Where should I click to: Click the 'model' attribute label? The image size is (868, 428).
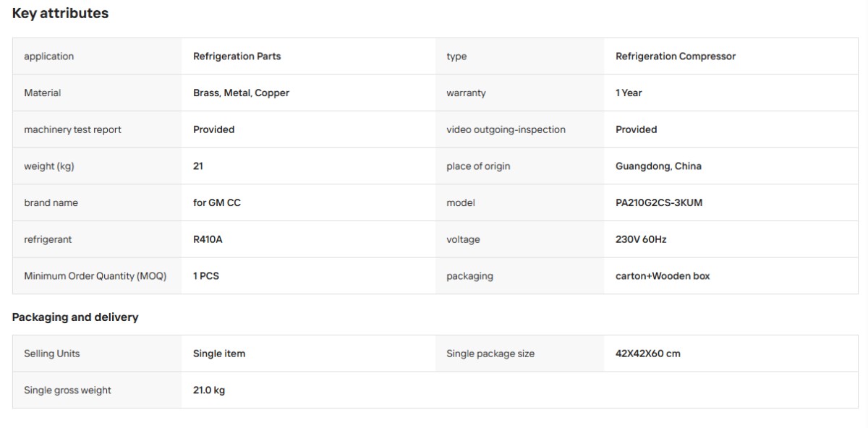click(x=461, y=202)
